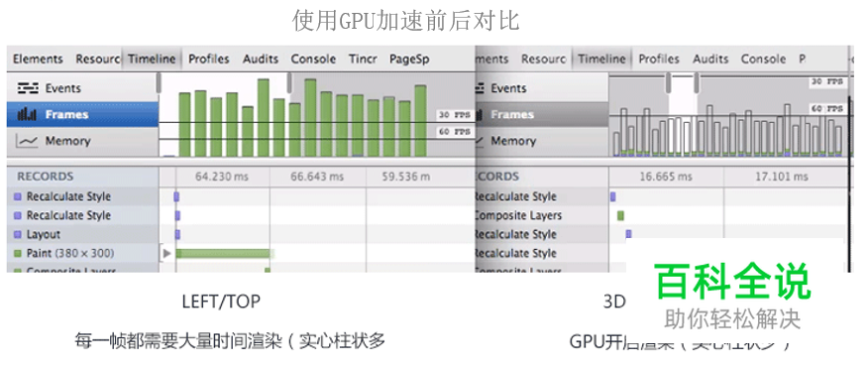Click the 17.101 ms frame header
Image resolution: width=868 pixels, height=368 pixels.
click(x=781, y=177)
